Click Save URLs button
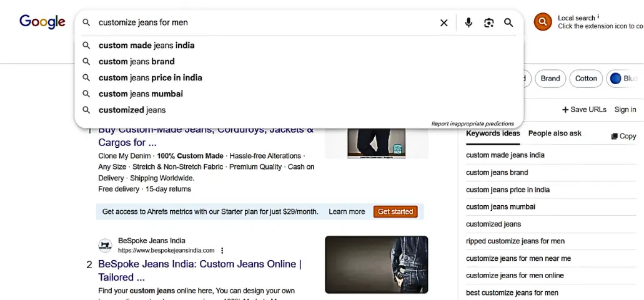644x300 pixels. pos(584,109)
